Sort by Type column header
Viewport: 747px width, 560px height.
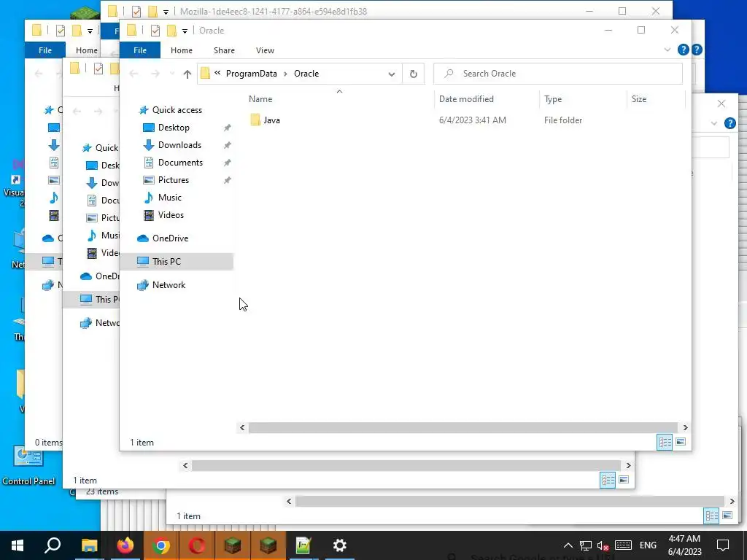point(553,99)
